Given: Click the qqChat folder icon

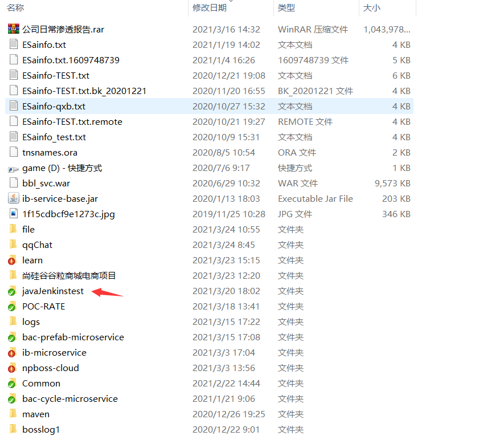Looking at the screenshot, I should (x=13, y=245).
